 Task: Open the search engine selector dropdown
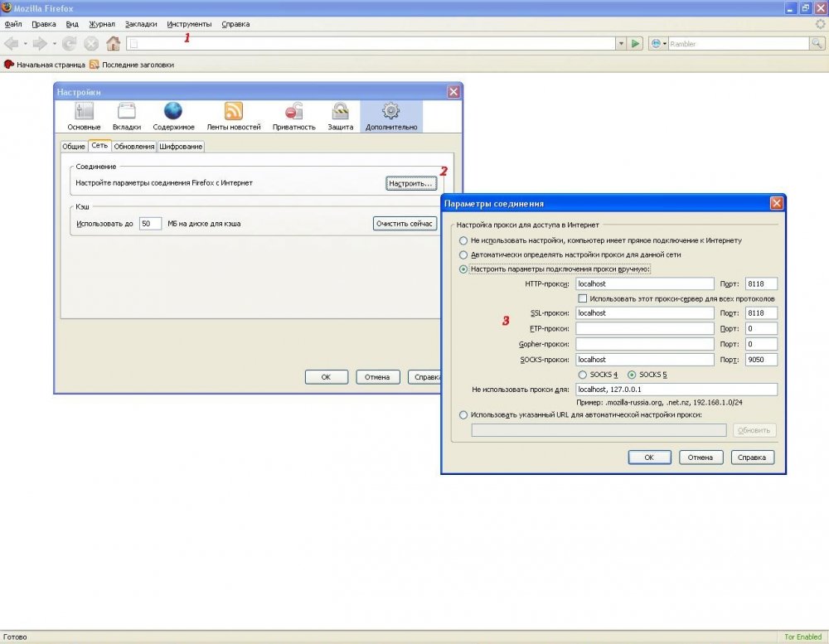point(658,43)
